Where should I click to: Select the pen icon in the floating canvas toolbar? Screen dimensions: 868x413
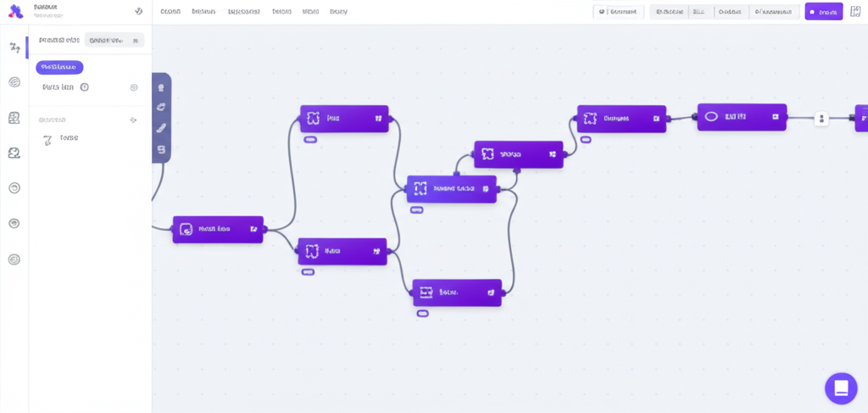(161, 128)
